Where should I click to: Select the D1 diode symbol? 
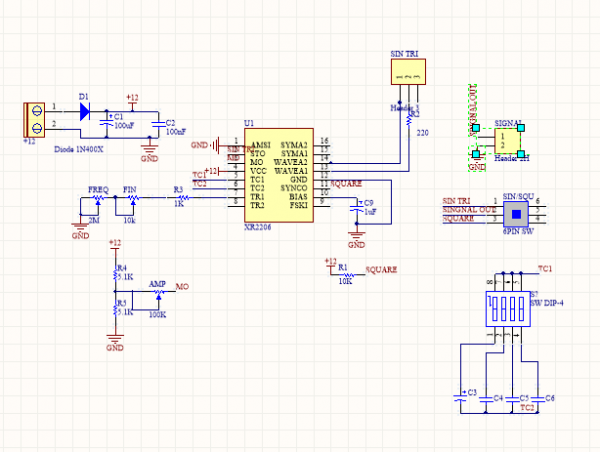coord(85,111)
